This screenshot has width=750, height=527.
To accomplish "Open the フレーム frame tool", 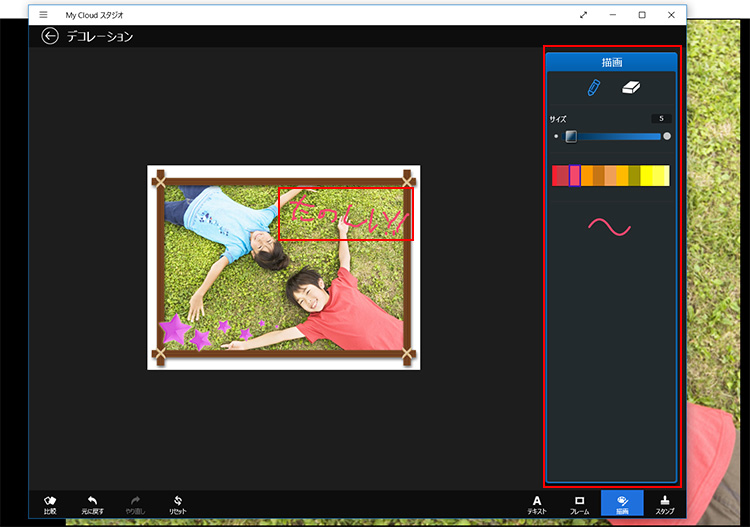I will [579, 504].
